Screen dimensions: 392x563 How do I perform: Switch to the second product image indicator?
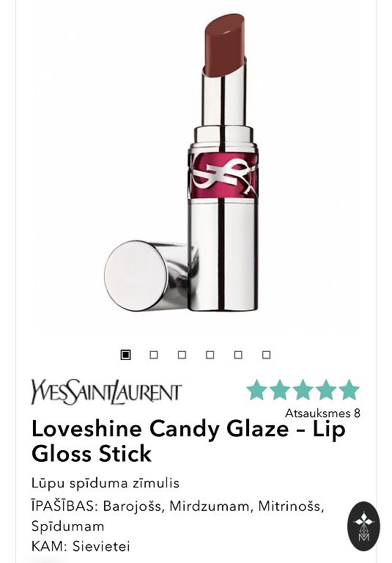[x=154, y=355]
